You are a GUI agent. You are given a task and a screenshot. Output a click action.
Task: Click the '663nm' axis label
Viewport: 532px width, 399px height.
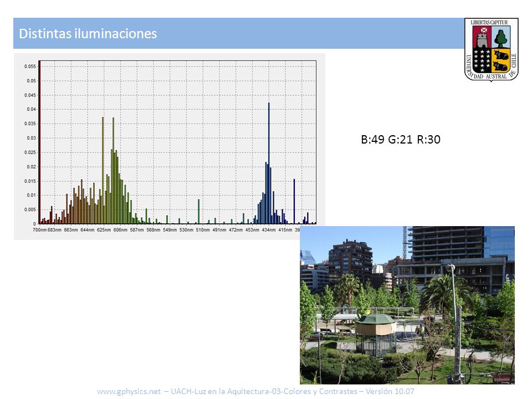71,230
